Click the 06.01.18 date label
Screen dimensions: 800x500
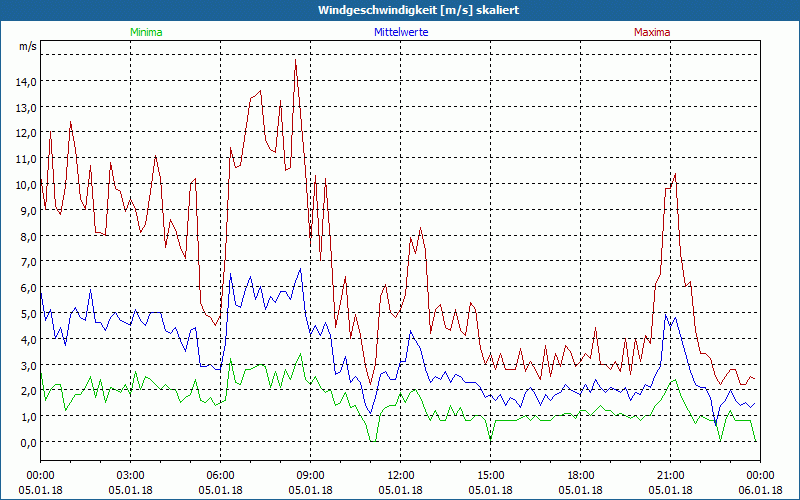tap(760, 490)
